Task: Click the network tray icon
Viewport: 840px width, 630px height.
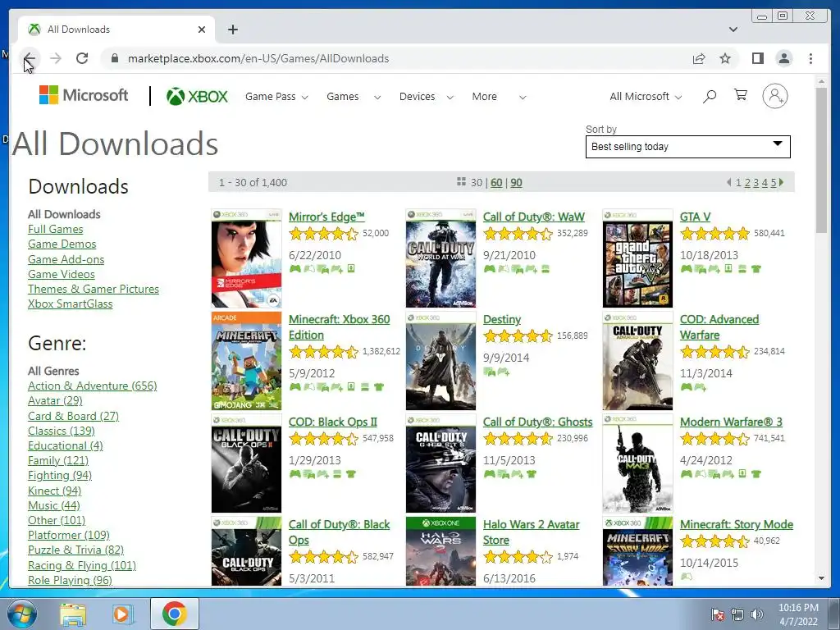Action: point(737,614)
